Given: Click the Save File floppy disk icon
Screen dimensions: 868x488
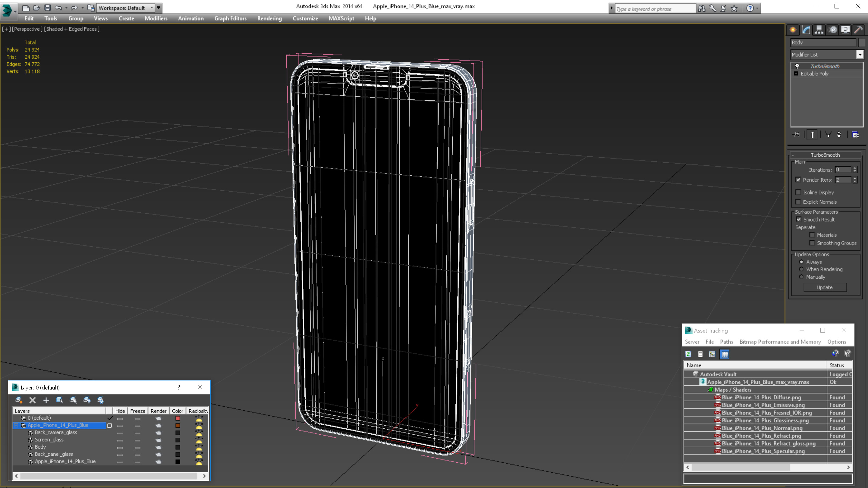Looking at the screenshot, I should (48, 8).
